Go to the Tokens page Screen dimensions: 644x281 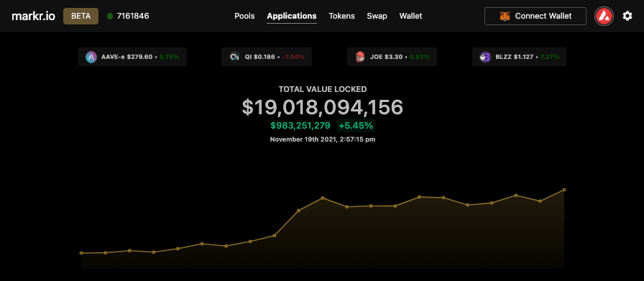pos(341,16)
